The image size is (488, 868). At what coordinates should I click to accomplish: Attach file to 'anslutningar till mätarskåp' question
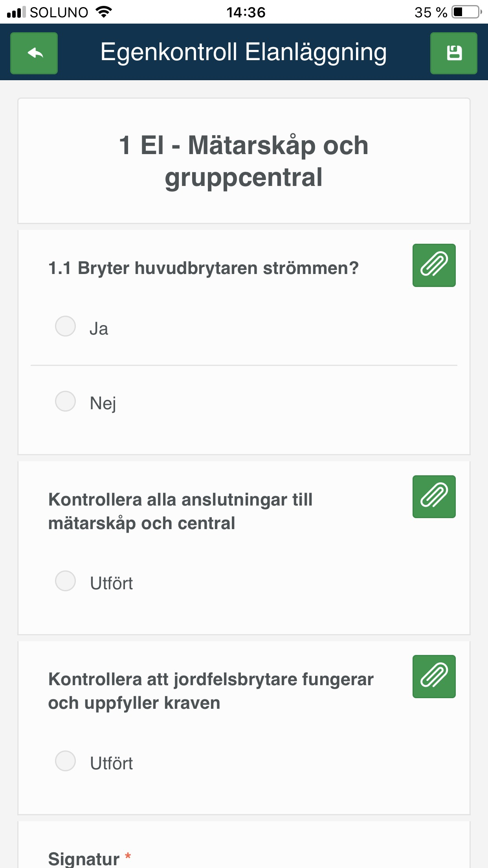(x=434, y=497)
